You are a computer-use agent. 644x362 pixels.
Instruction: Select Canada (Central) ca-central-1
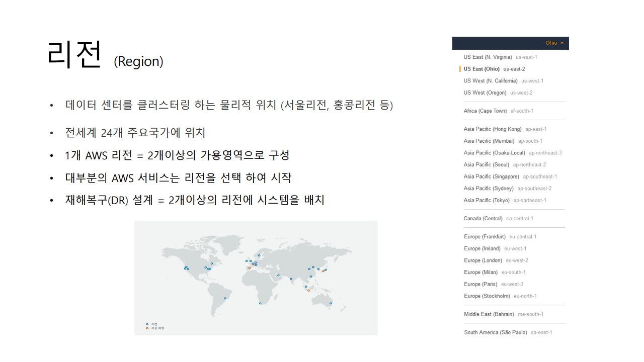(499, 218)
